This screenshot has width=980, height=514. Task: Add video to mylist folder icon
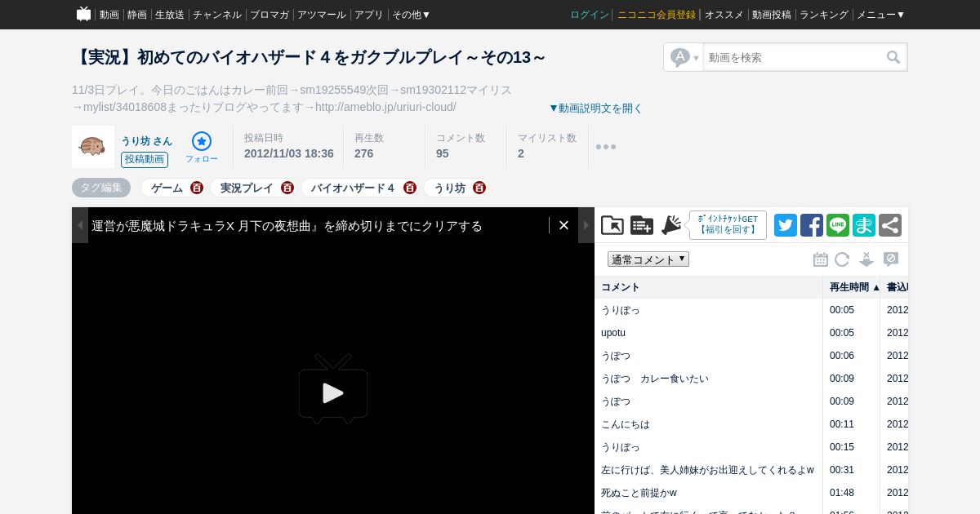click(x=612, y=225)
